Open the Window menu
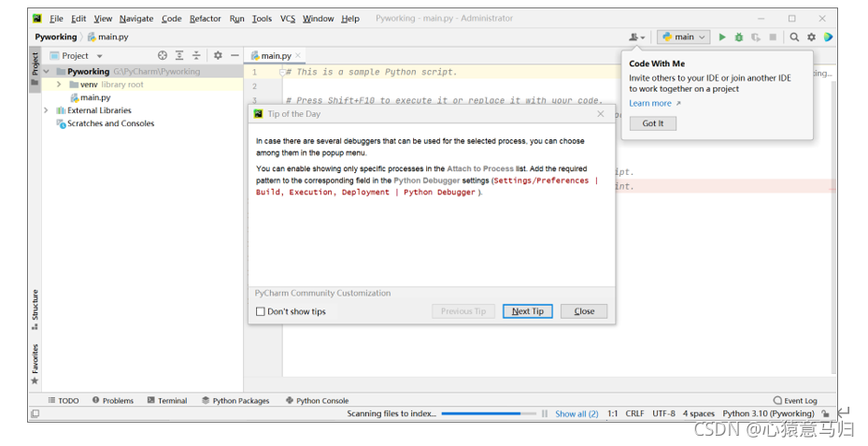The width and height of the screenshot is (868, 446). 318,19
